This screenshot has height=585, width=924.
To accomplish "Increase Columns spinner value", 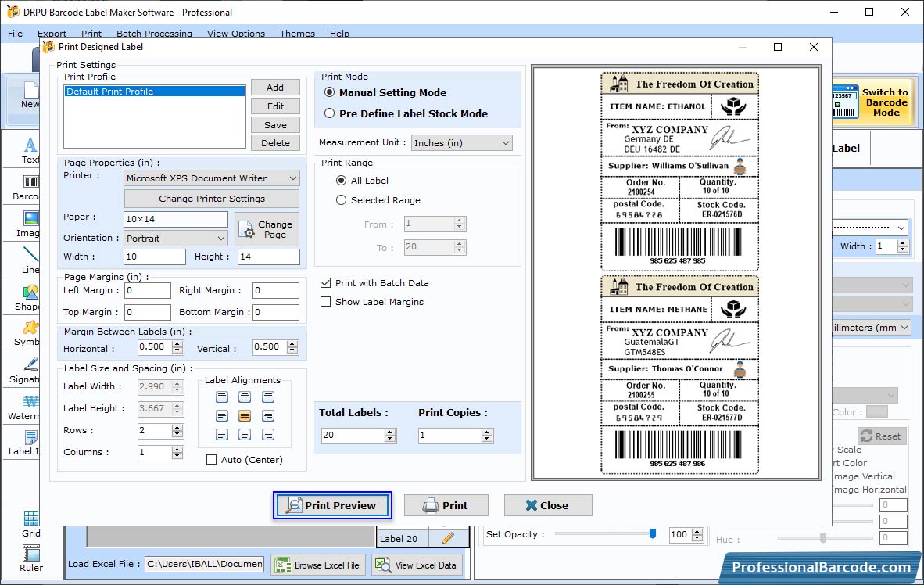I will tap(177, 450).
